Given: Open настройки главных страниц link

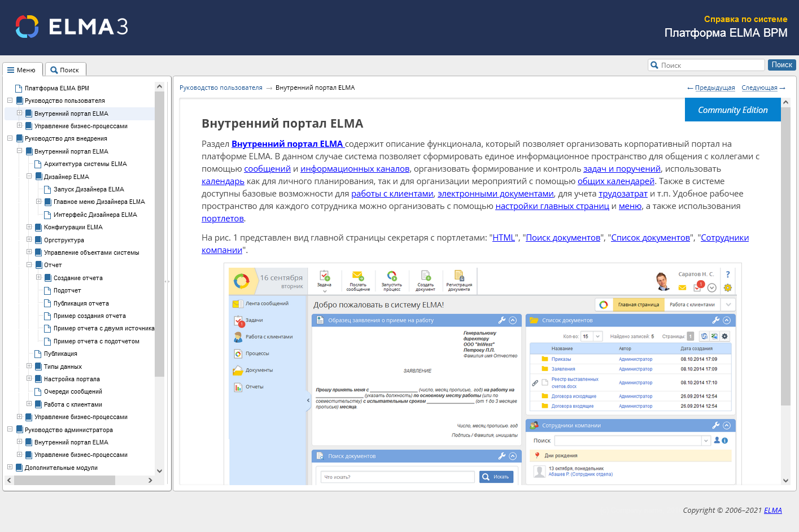Looking at the screenshot, I should (552, 206).
